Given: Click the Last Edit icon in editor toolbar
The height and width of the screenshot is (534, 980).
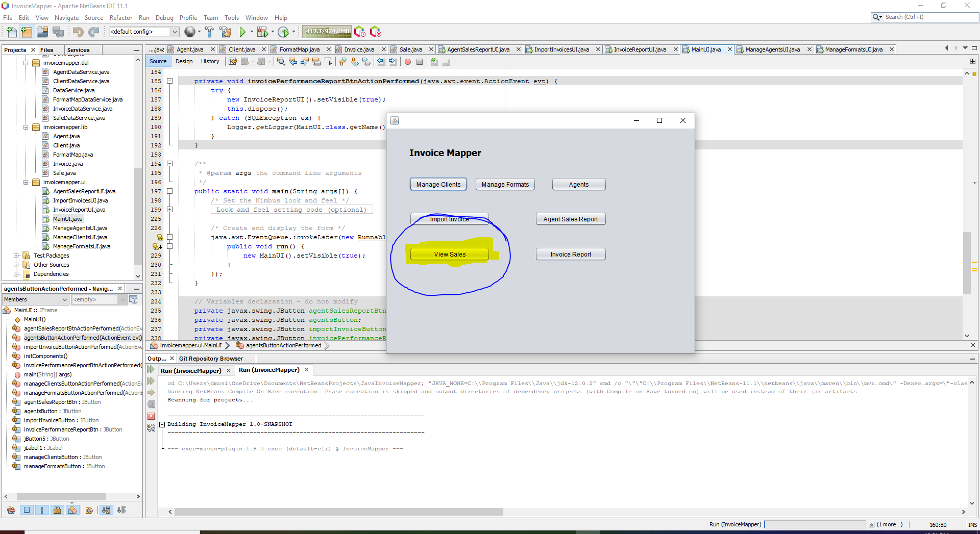Looking at the screenshot, I should (233, 62).
